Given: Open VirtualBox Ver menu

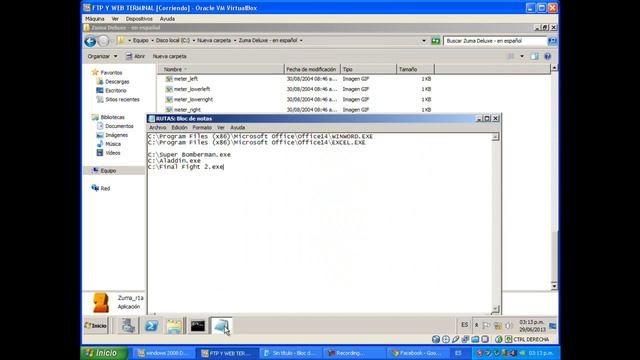Looking at the screenshot, I should coord(115,19).
